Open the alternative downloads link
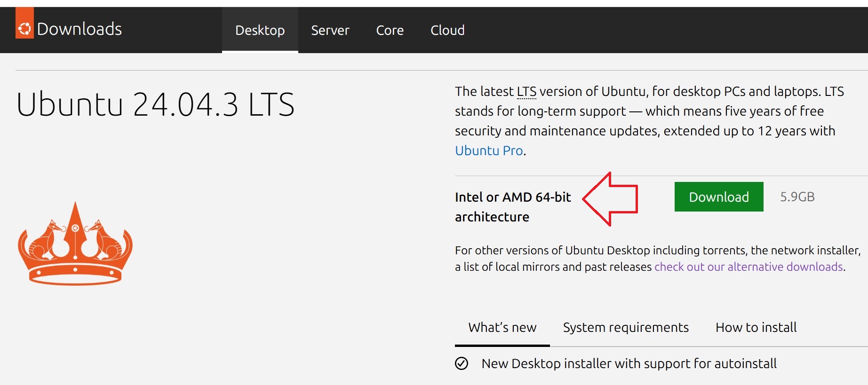The height and width of the screenshot is (385, 868). click(748, 267)
